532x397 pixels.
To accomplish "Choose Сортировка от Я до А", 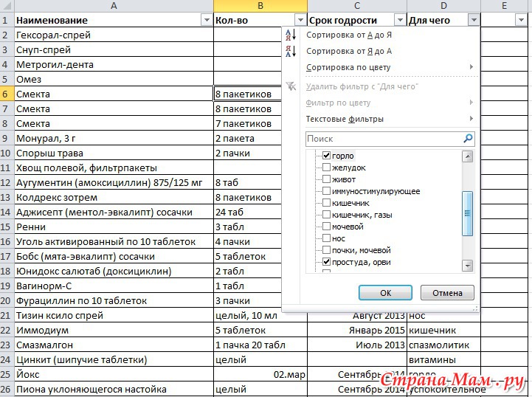I will pyautogui.click(x=381, y=51).
